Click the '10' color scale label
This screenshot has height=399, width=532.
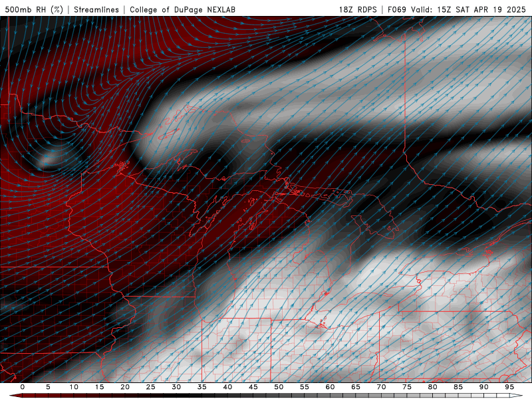pyautogui.click(x=74, y=387)
